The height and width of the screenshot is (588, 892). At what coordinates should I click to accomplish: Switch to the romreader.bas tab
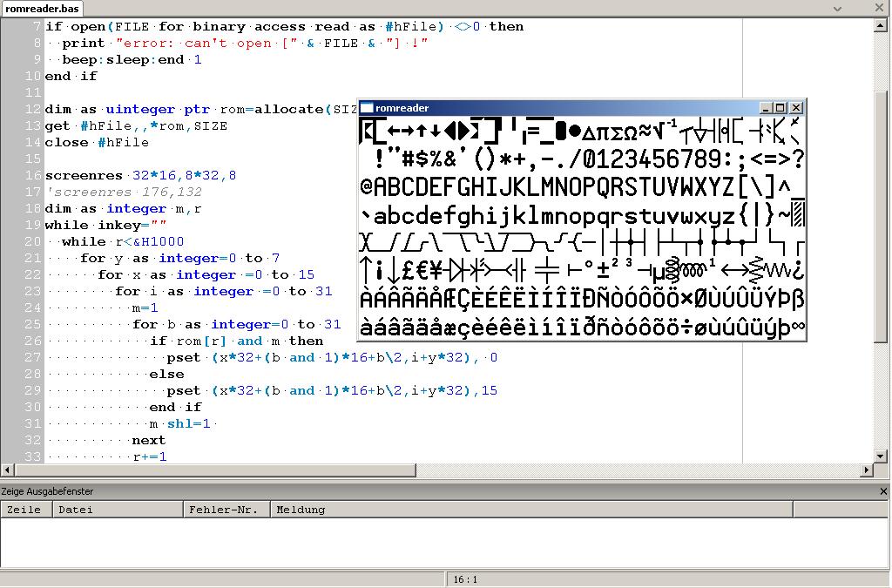coord(43,8)
